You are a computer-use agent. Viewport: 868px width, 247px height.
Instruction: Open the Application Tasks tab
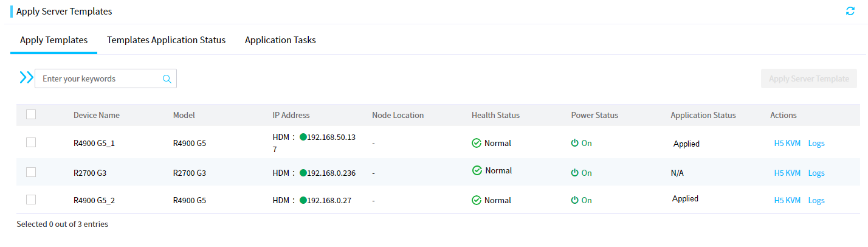tap(280, 40)
